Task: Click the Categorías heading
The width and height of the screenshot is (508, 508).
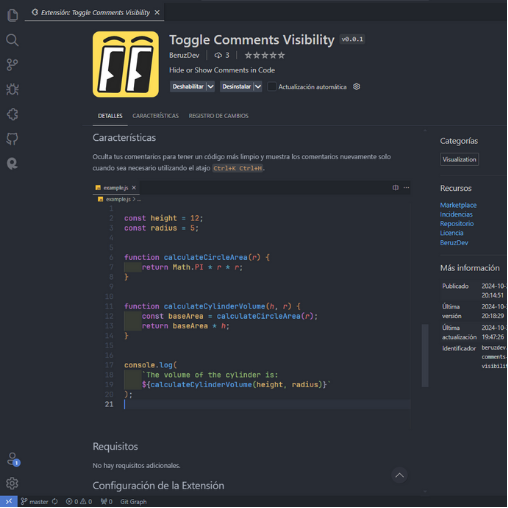Action: pos(459,141)
